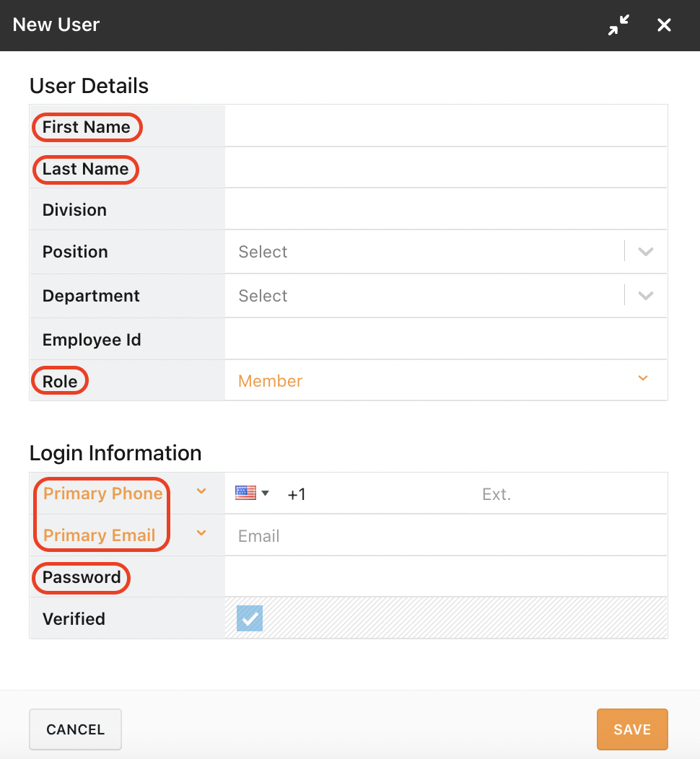The width and height of the screenshot is (700, 759).
Task: Close the New User dialog
Action: pos(664,25)
